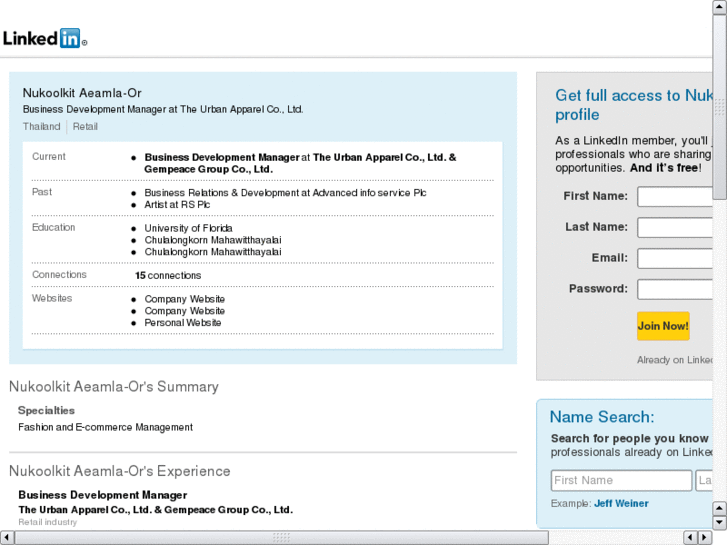Image resolution: width=727 pixels, height=545 pixels.
Task: Click Get full access heading
Action: point(634,105)
